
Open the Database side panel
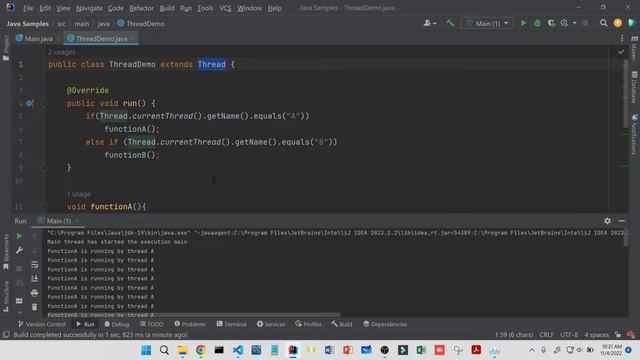coord(634,87)
